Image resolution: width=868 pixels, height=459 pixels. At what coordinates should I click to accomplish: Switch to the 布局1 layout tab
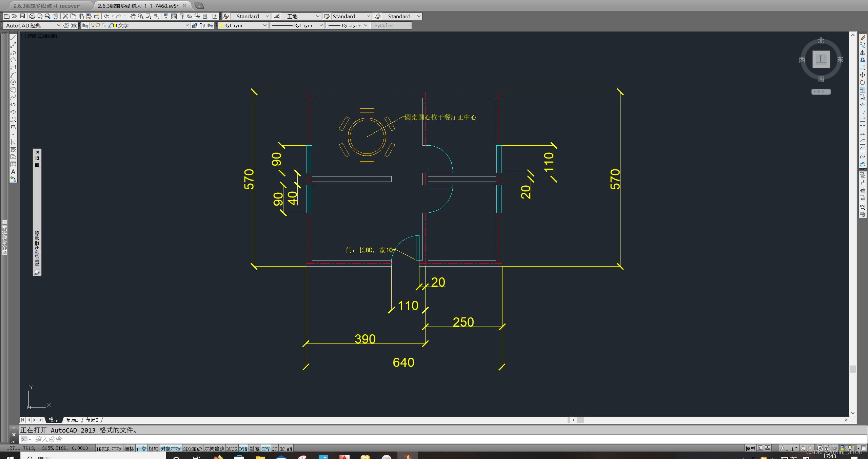(x=72, y=420)
